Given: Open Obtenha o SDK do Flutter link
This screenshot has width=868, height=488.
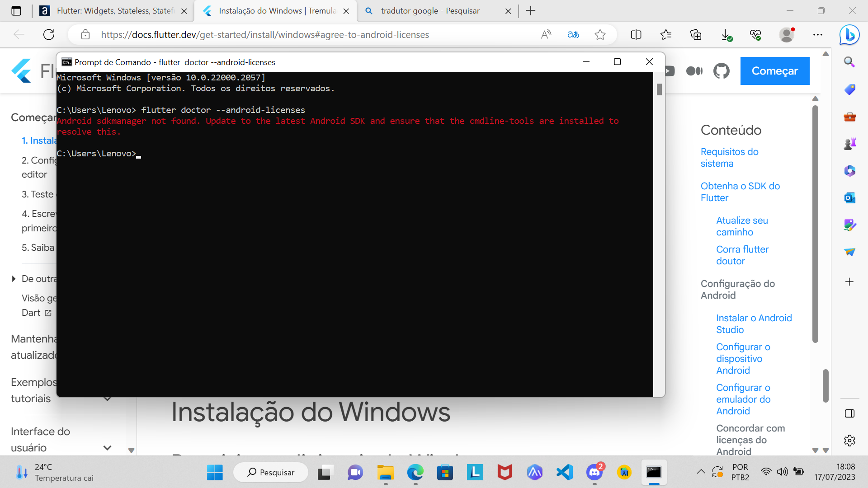Looking at the screenshot, I should [740, 192].
